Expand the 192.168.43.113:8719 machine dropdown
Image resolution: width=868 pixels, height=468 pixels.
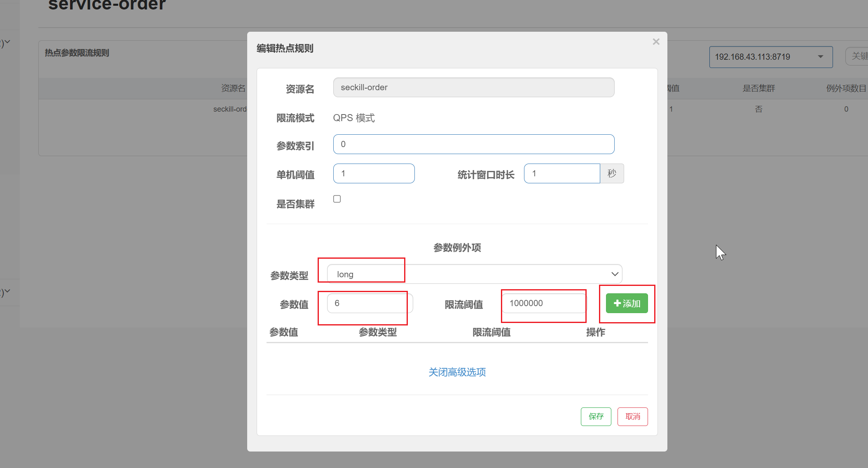[770, 57]
